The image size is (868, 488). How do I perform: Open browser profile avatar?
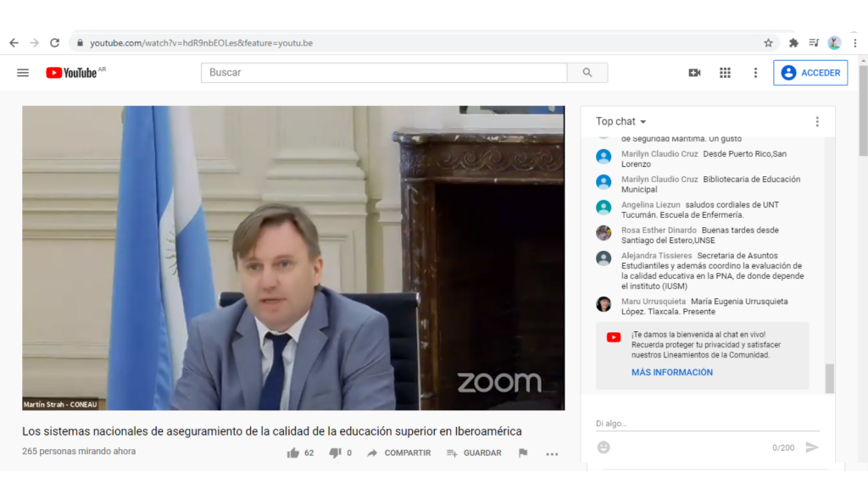[834, 42]
